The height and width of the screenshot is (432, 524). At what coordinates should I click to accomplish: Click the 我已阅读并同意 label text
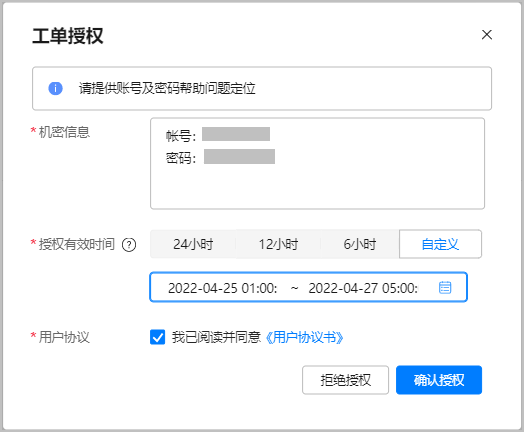click(216, 337)
